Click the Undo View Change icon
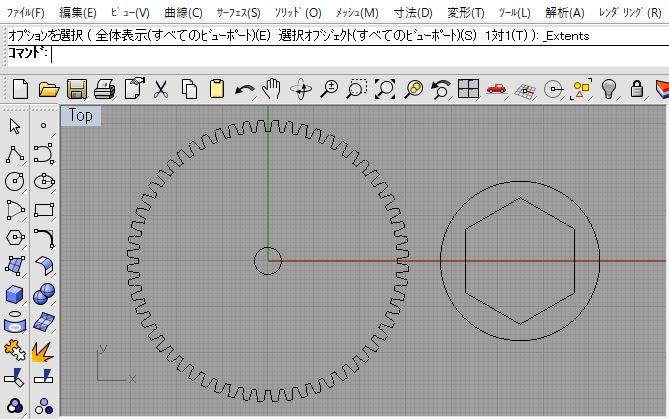 440,89
